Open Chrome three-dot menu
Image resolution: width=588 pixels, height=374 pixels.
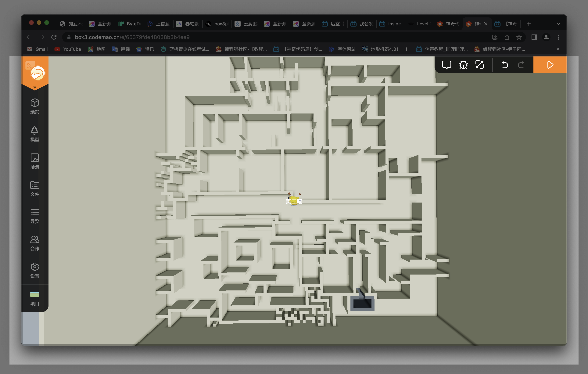tap(558, 37)
